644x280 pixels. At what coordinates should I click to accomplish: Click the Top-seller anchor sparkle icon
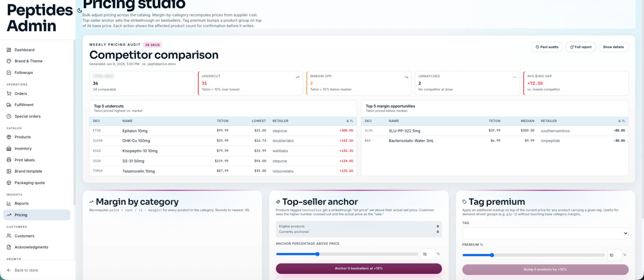pos(278,202)
